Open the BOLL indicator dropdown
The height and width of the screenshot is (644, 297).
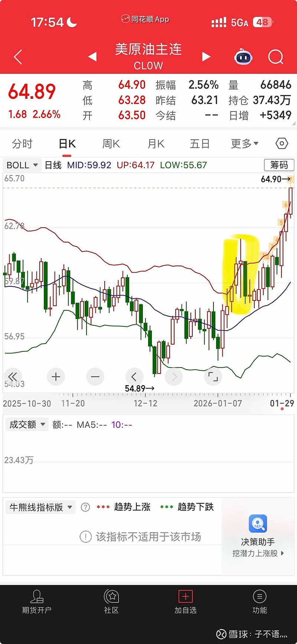click(x=22, y=165)
